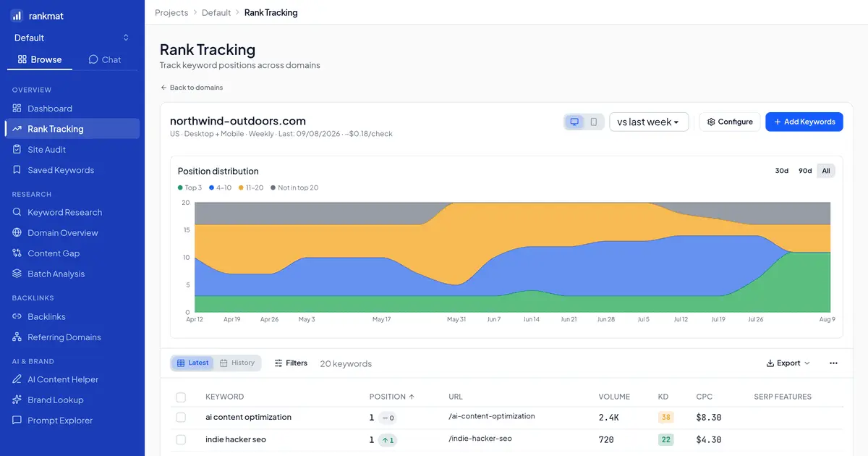This screenshot has height=456, width=868.
Task: Set chart range to 90d
Action: (x=805, y=171)
